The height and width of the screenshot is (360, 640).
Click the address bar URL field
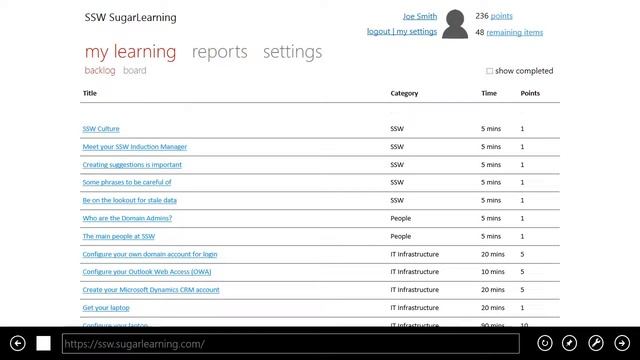pos(291,343)
